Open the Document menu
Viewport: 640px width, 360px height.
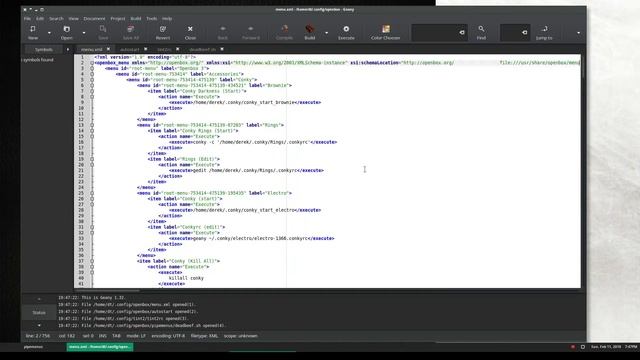(94, 19)
